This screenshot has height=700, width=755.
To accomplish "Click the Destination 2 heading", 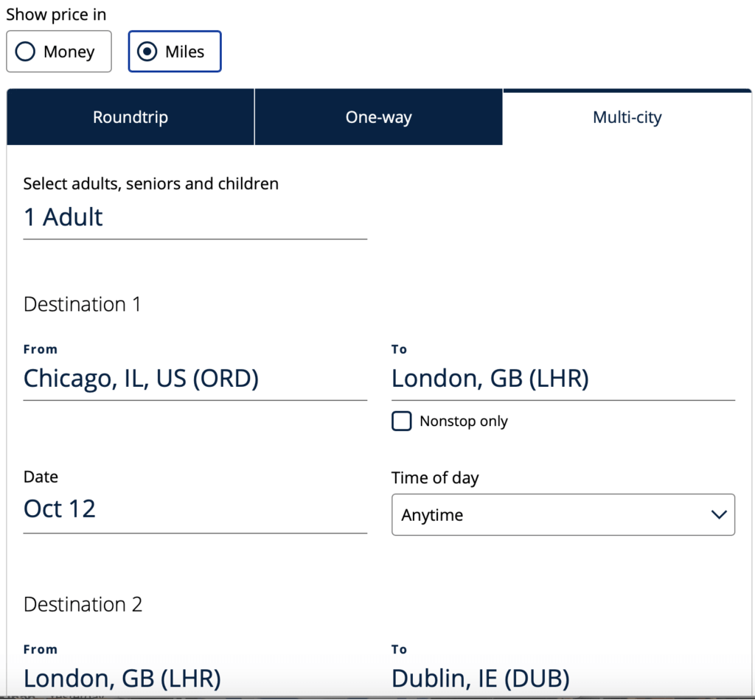I will (x=83, y=604).
